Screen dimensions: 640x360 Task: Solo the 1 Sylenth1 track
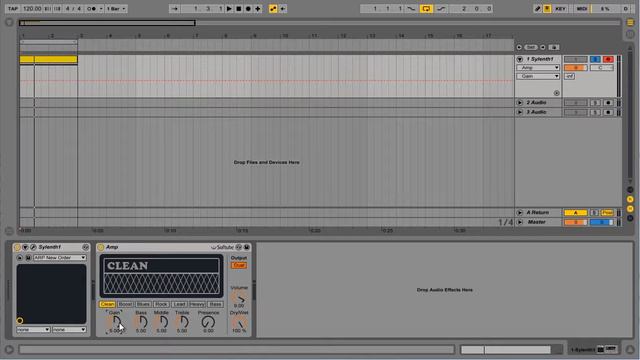coord(595,59)
